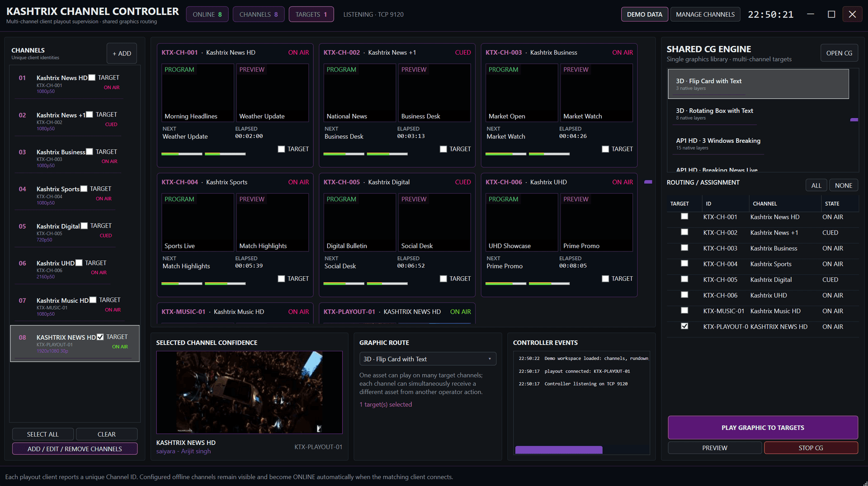Click the DEMO DATA button
This screenshot has height=486, width=868.
(x=644, y=14)
